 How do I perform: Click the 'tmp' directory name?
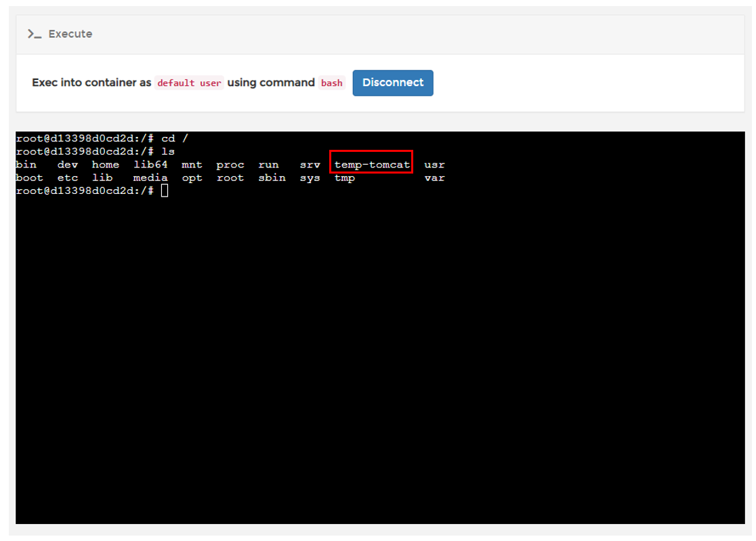point(345,178)
